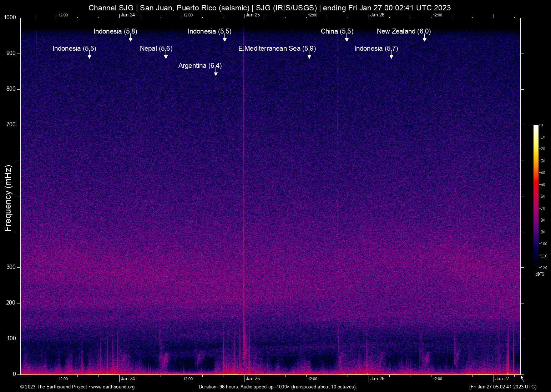
Task: Select the New Zealand (6.0) event label
Action: click(404, 31)
